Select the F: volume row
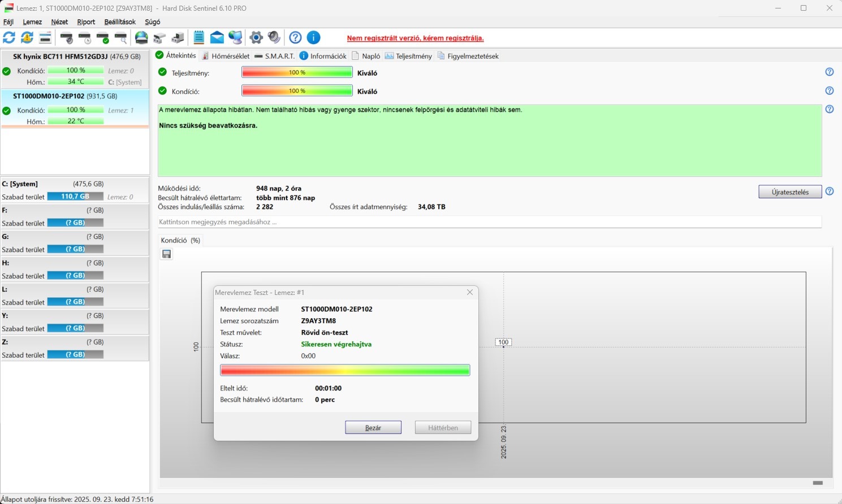This screenshot has height=504, width=842. (75, 216)
